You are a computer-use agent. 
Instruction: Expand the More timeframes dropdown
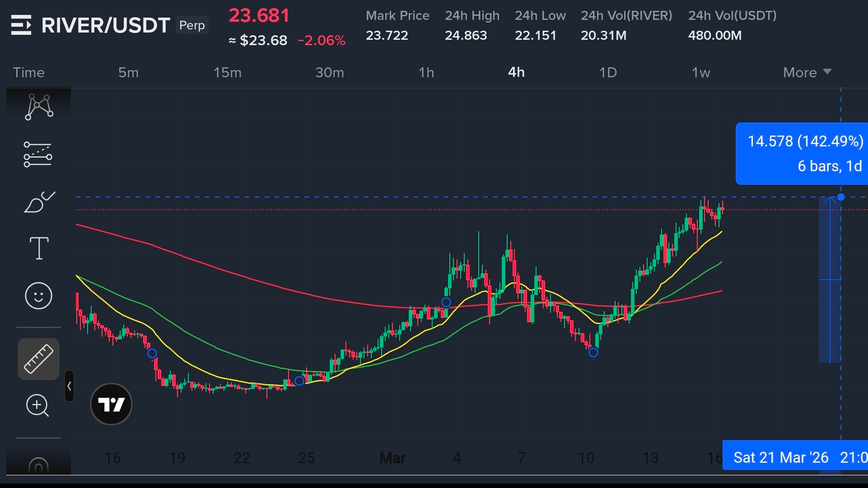807,72
